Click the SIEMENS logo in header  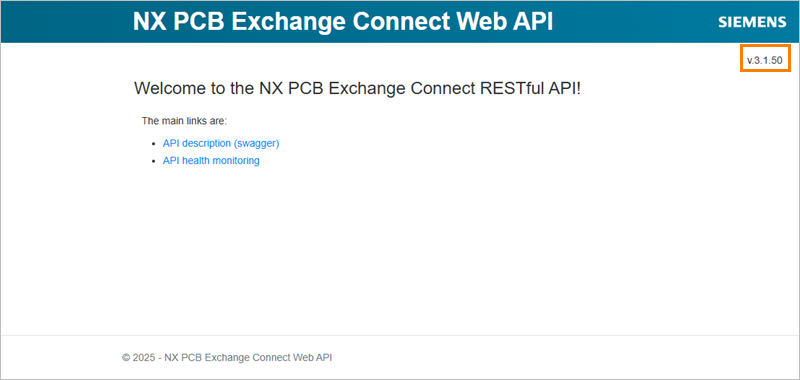(753, 22)
